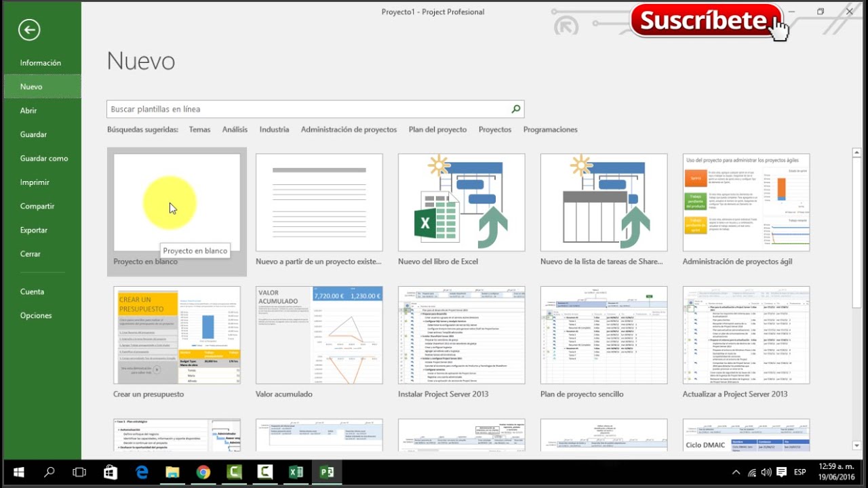Click the ESP language indicator
This screenshot has width=868, height=488.
click(x=800, y=472)
